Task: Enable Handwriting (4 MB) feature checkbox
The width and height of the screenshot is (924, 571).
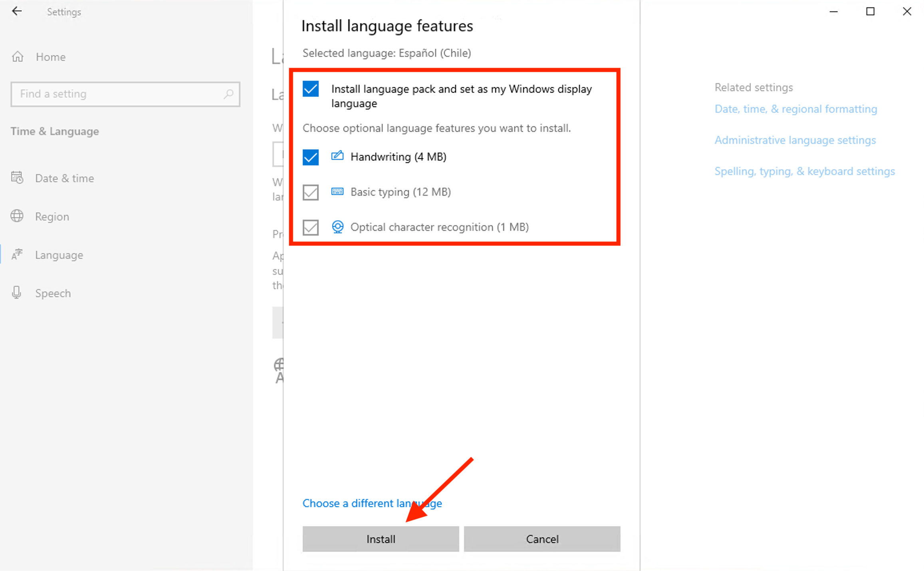Action: coord(311,157)
